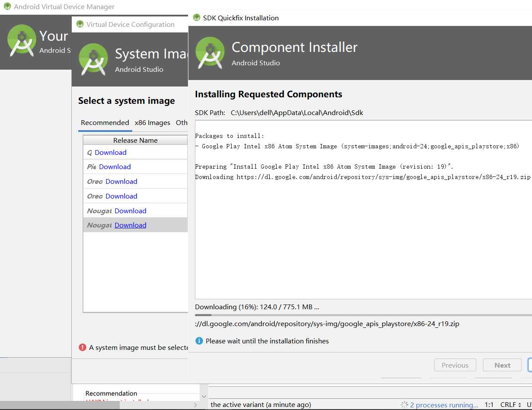Click Download link for the Pie release

[x=115, y=167]
